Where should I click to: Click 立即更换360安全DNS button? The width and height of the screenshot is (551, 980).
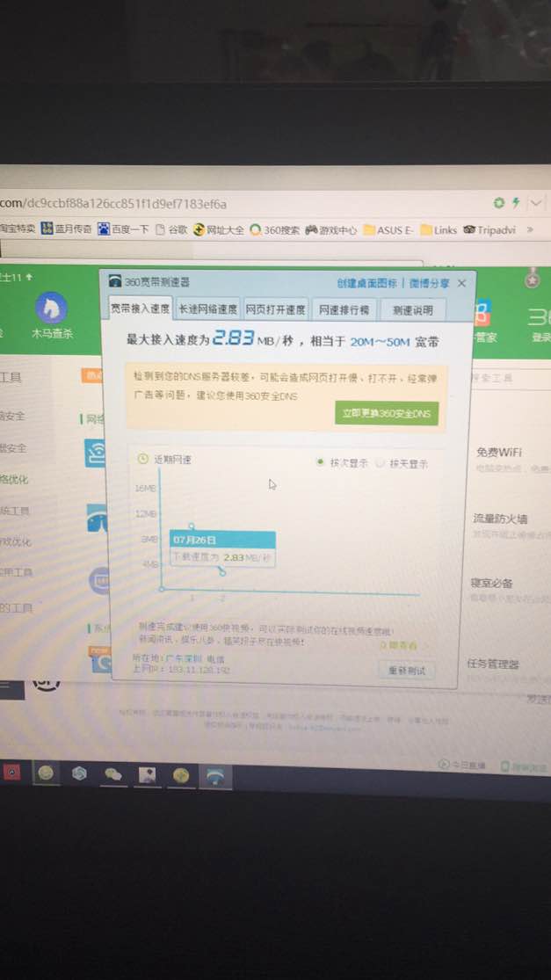tap(387, 414)
